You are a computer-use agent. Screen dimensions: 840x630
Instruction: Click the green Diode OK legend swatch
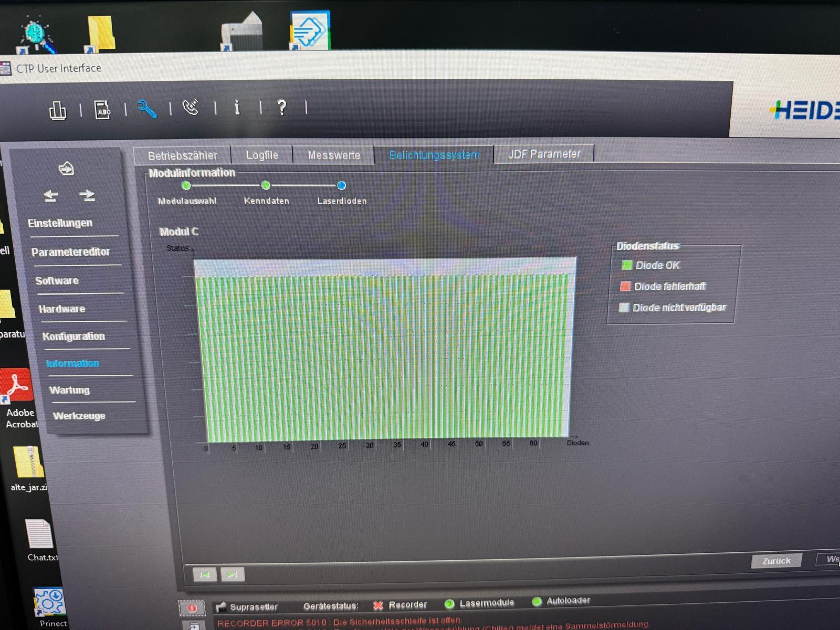click(x=626, y=265)
